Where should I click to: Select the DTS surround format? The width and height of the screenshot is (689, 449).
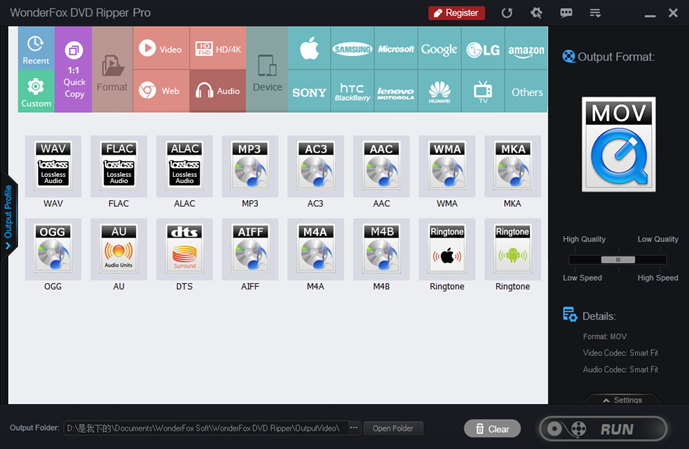(184, 249)
